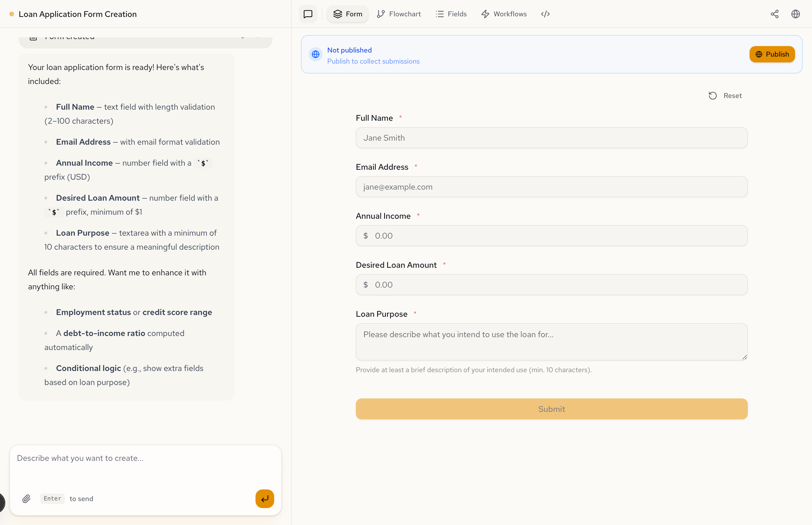Image resolution: width=812 pixels, height=525 pixels.
Task: Toggle the chat panel icon
Action: (308, 14)
